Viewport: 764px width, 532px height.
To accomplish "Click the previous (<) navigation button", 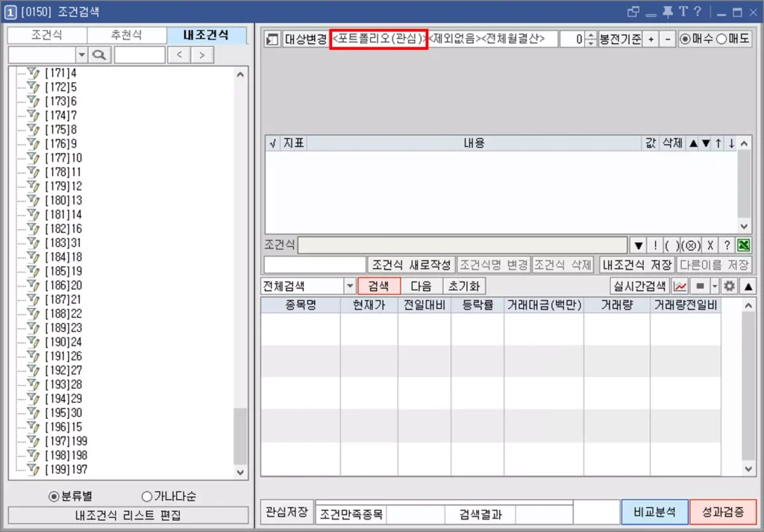I will [179, 54].
